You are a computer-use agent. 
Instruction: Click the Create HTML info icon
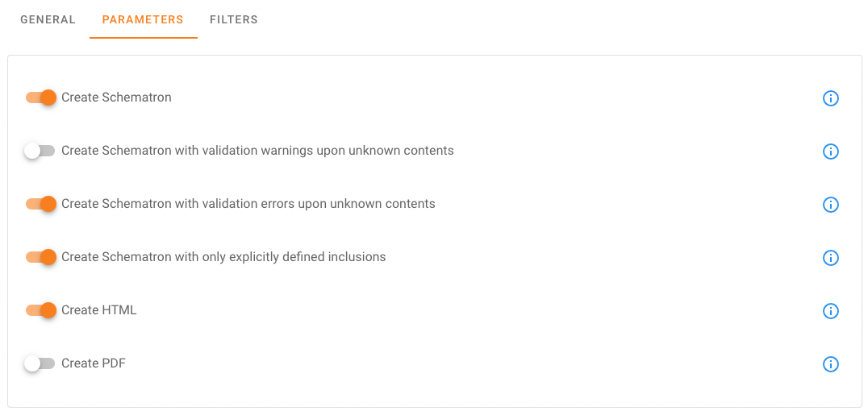830,311
